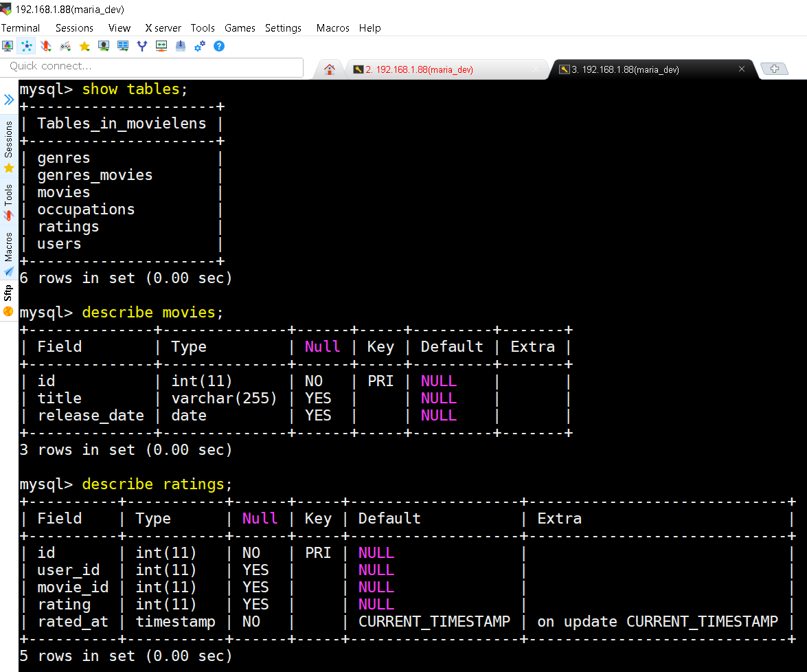This screenshot has height=672, width=807.
Task: Click the blue Help question mark icon
Action: (x=218, y=46)
